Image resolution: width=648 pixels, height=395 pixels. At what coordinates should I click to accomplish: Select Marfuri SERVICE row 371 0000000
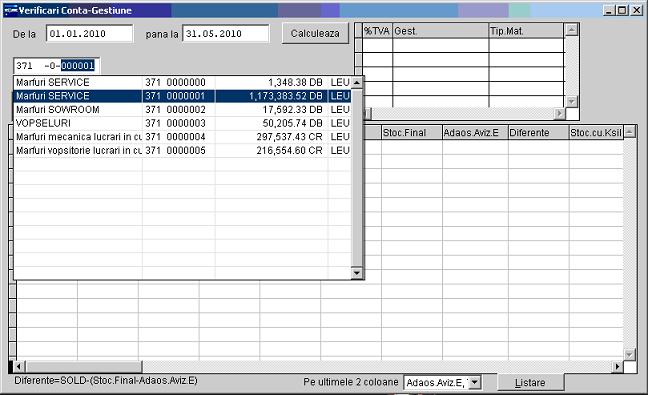[182, 82]
